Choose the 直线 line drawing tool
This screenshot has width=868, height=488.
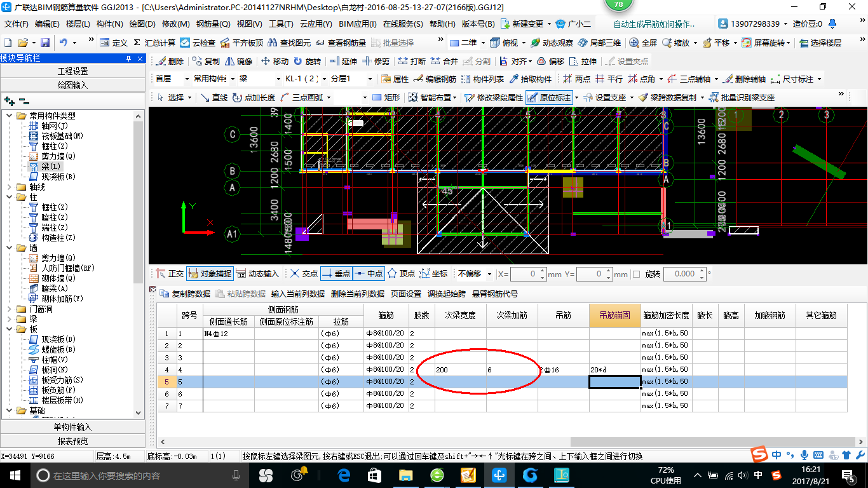(214, 97)
